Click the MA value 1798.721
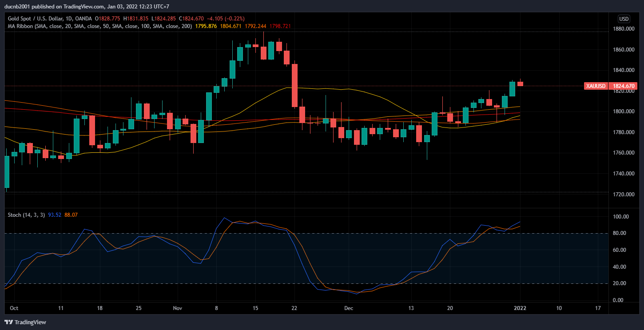 tap(280, 26)
